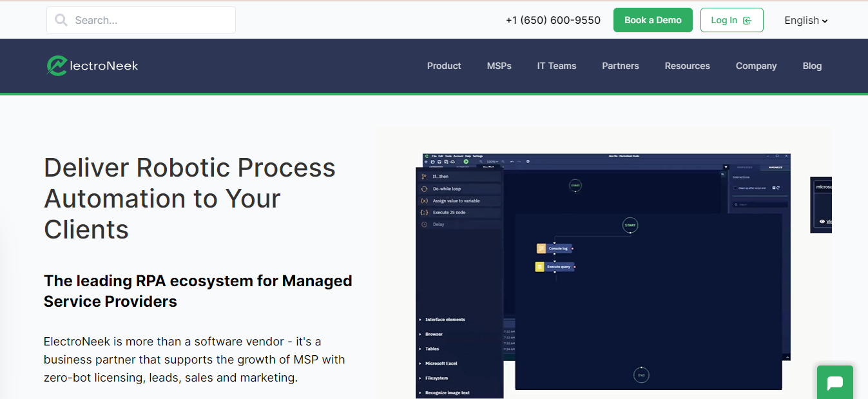The image size is (868, 399).
Task: Click the large START node
Action: coord(630,226)
